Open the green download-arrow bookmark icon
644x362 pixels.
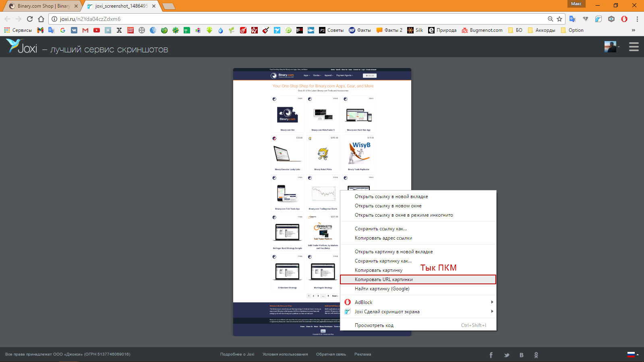(x=209, y=30)
